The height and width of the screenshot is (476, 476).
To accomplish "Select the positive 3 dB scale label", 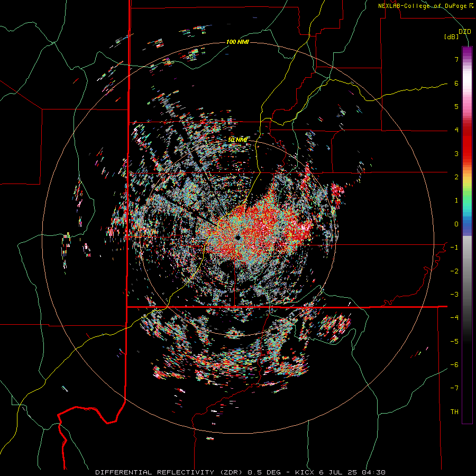I will pos(456,153).
